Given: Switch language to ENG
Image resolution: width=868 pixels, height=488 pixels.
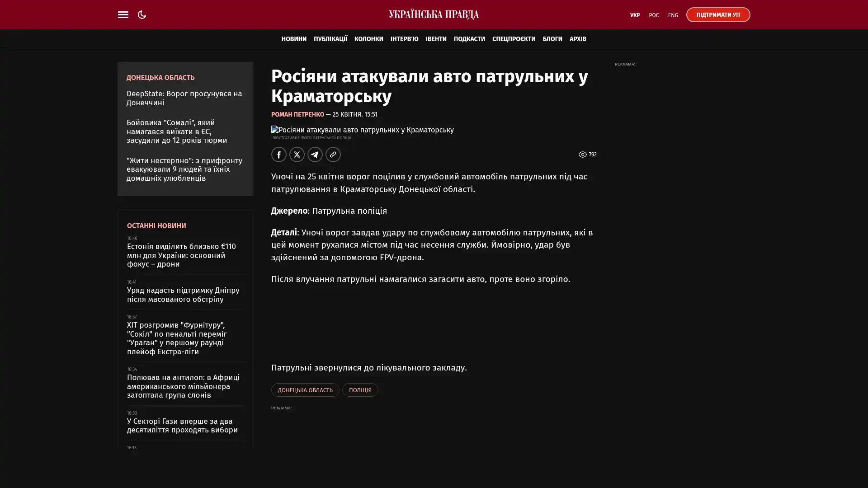Looking at the screenshot, I should pyautogui.click(x=673, y=15).
